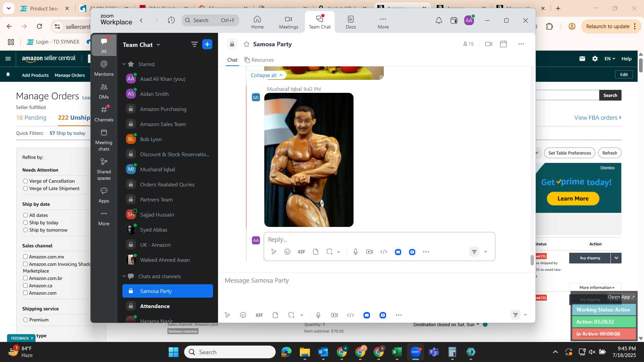Select Verge of Late Shipment radio
This screenshot has height=362, width=644.
pos(25,188)
